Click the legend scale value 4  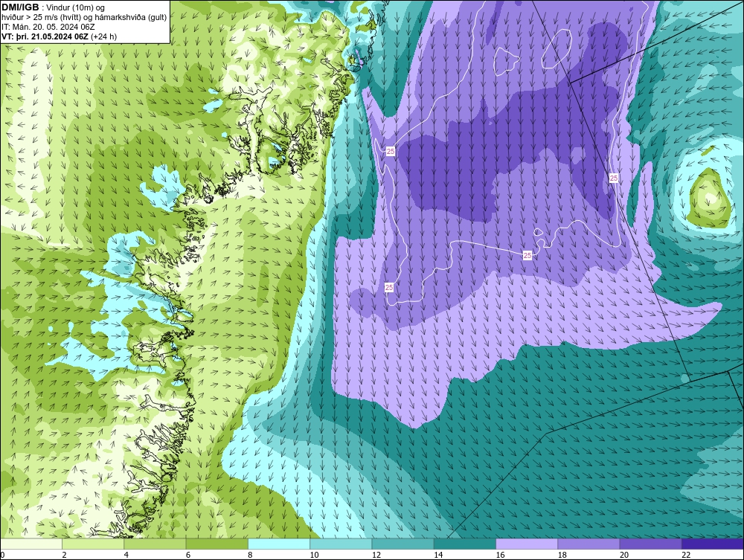pos(126,556)
